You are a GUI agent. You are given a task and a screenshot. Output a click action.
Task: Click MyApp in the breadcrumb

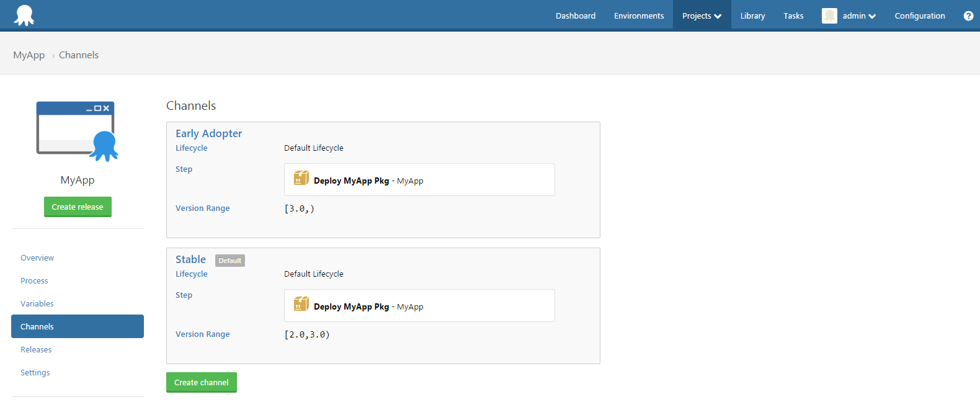tap(29, 55)
